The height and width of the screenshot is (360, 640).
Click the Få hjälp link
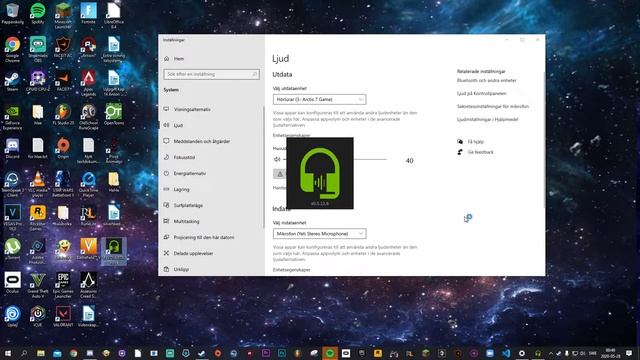[x=476, y=142]
